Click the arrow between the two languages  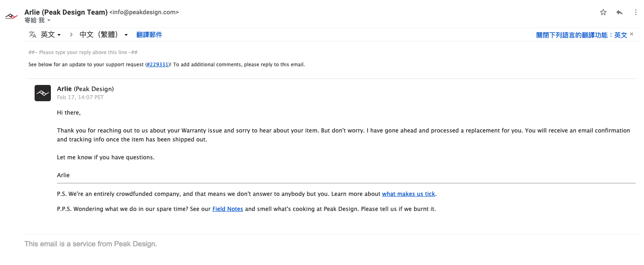pyautogui.click(x=71, y=35)
